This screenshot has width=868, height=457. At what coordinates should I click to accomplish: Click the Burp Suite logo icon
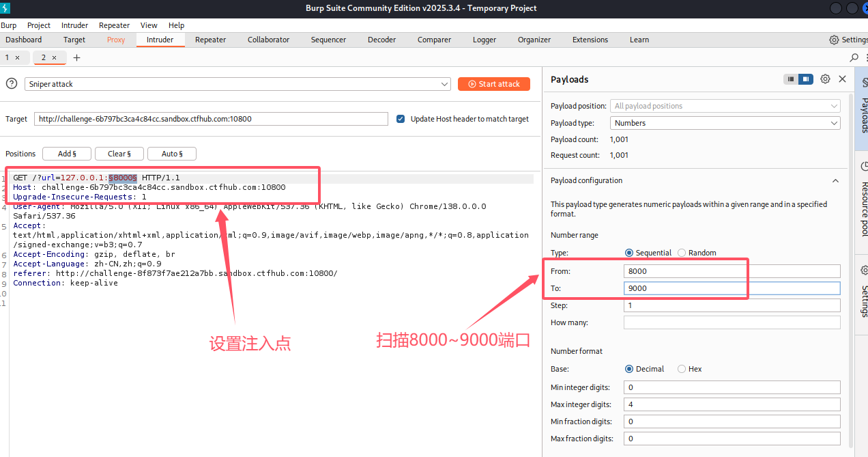(6, 8)
